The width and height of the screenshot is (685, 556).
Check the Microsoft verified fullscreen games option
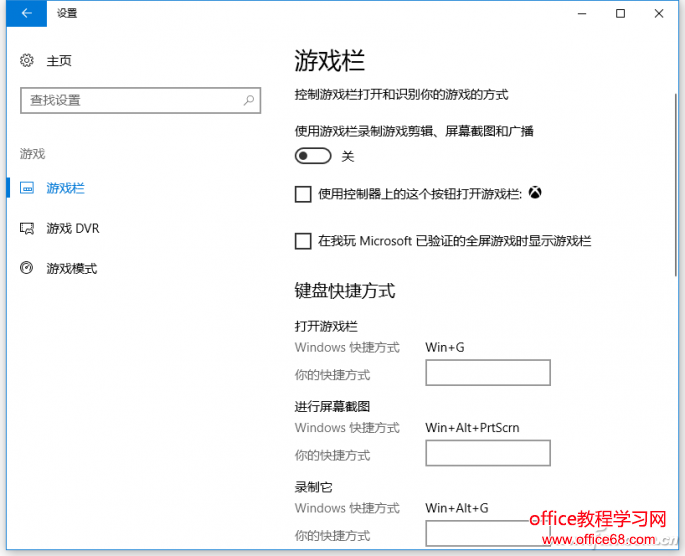click(x=303, y=241)
